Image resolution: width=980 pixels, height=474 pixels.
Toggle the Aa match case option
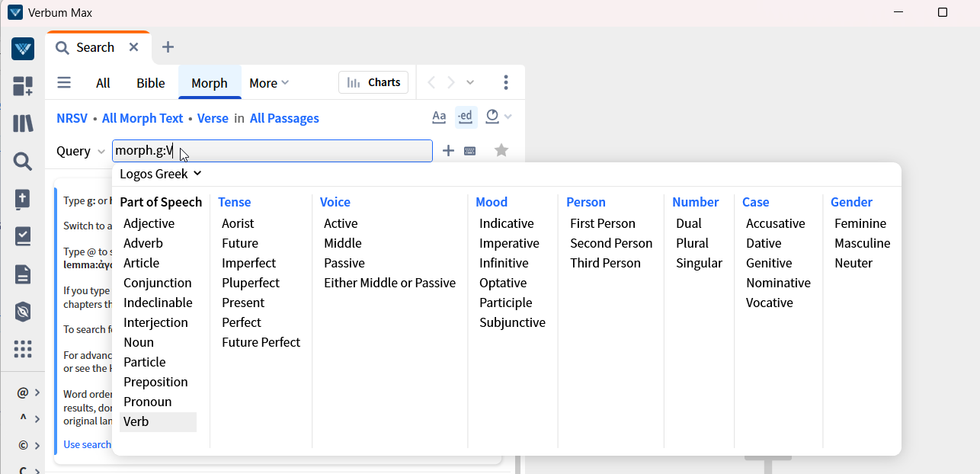click(x=439, y=117)
